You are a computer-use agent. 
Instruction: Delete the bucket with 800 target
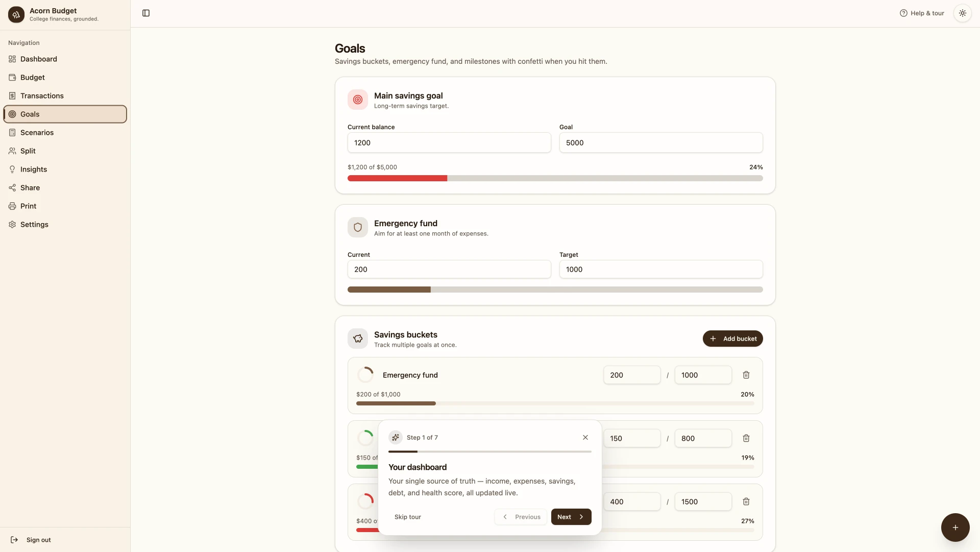click(x=746, y=438)
